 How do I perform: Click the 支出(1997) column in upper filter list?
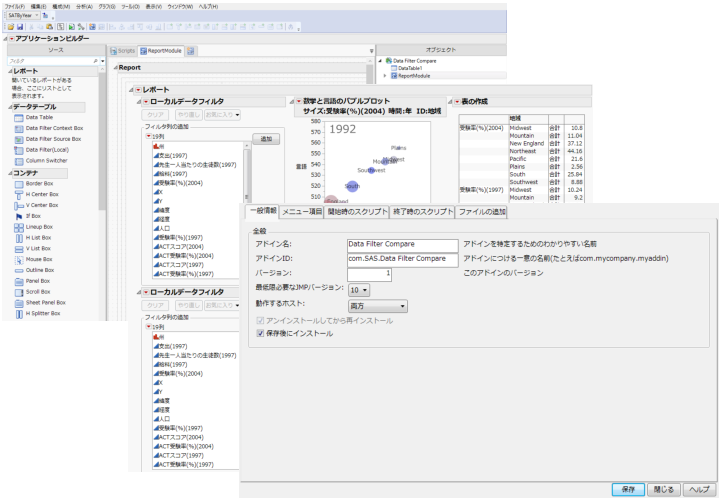point(171,156)
